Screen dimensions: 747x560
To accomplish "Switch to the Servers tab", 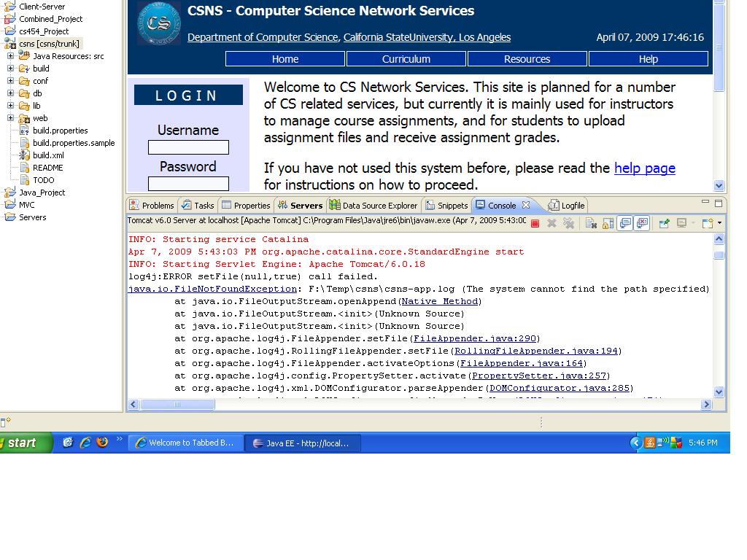I will pyautogui.click(x=300, y=206).
